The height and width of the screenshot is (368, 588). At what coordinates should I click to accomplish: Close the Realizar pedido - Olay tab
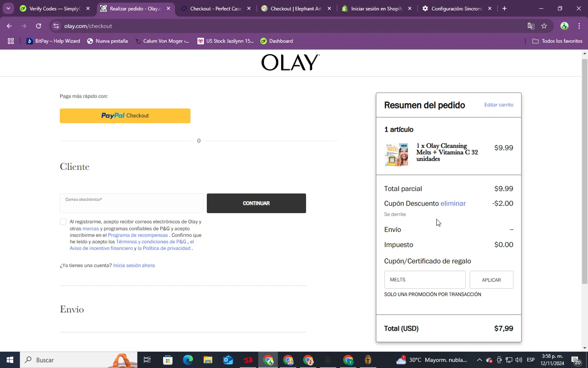pyautogui.click(x=169, y=8)
